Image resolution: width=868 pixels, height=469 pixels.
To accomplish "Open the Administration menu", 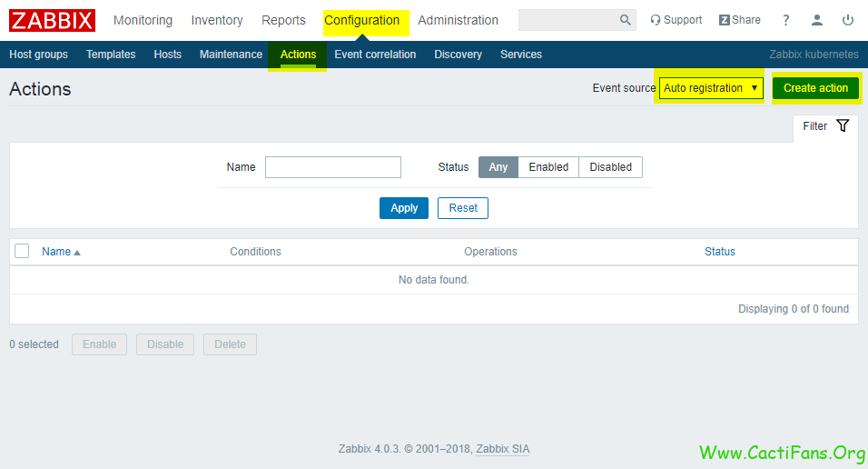I will (458, 21).
